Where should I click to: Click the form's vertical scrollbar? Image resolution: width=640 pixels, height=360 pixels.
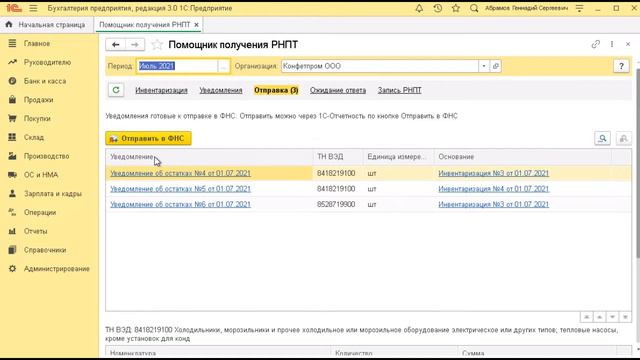coord(637,163)
